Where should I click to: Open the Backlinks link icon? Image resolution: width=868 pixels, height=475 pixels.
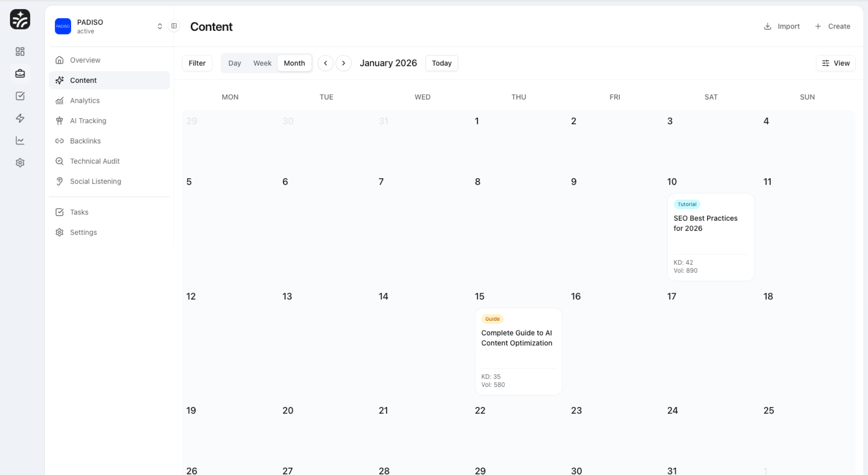(x=60, y=141)
